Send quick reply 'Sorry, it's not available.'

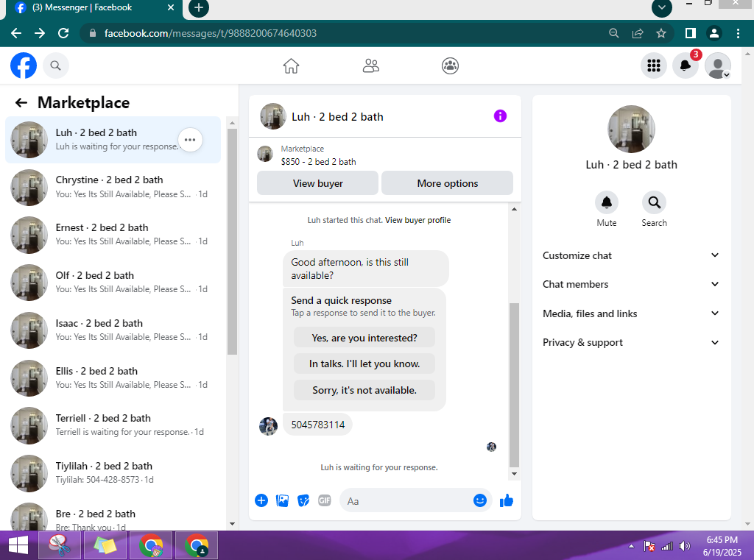coord(364,390)
